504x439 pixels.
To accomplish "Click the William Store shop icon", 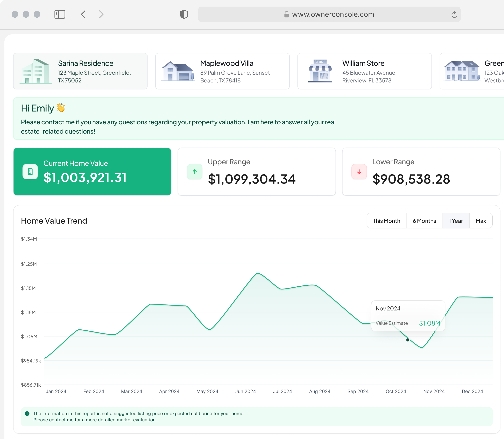I will pos(320,71).
